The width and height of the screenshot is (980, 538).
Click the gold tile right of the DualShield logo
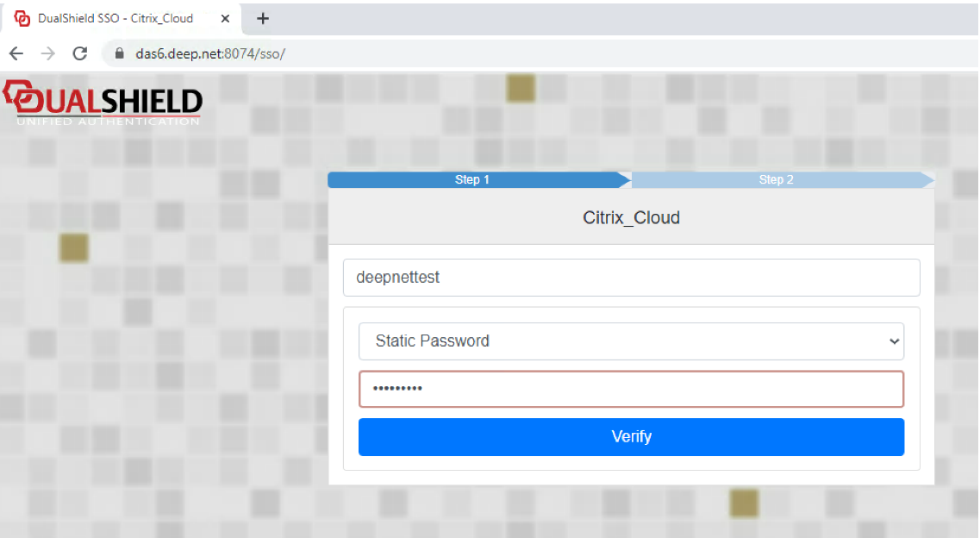pyautogui.click(x=521, y=88)
